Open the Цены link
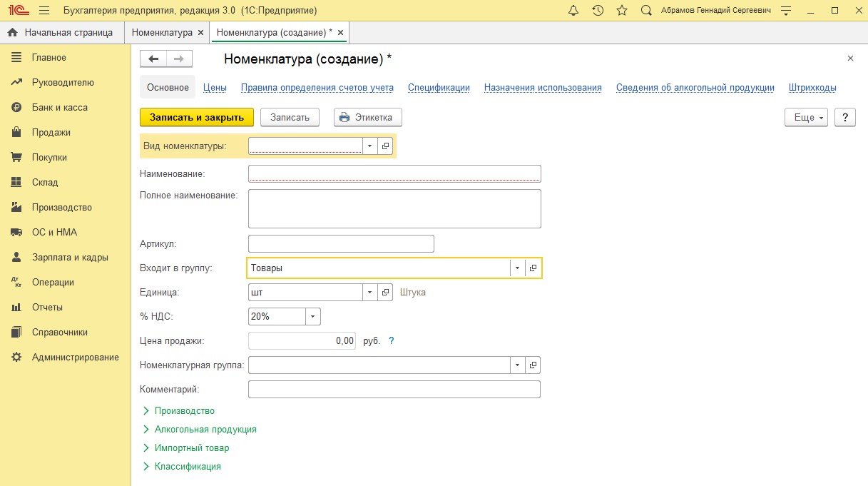This screenshot has width=868, height=486. point(215,88)
